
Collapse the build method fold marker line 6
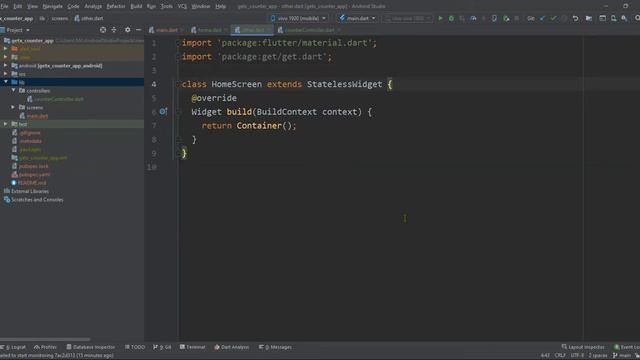178,112
